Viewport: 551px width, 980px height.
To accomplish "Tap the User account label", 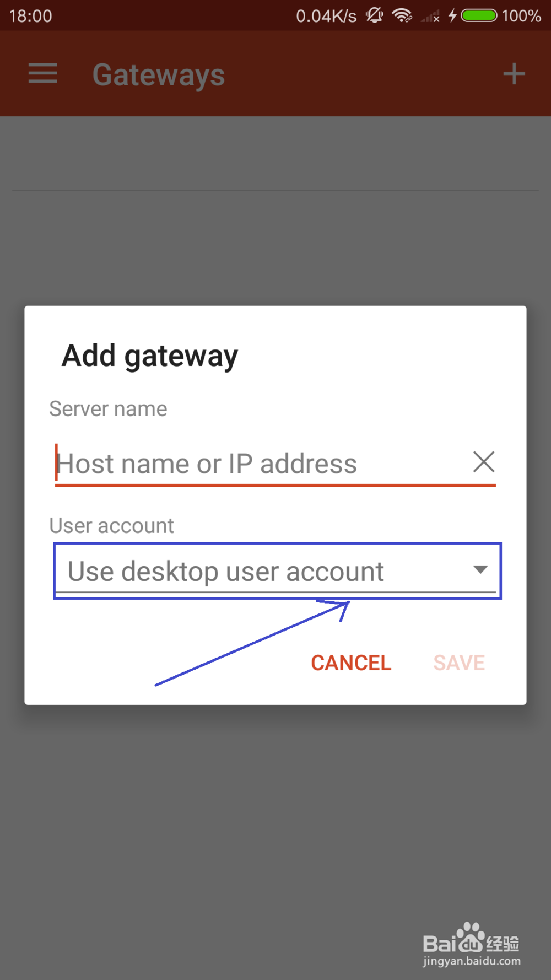I will pos(111,526).
